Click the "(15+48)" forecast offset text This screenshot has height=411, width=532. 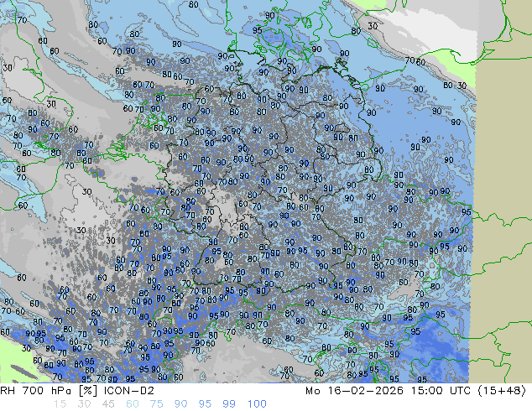click(x=502, y=391)
